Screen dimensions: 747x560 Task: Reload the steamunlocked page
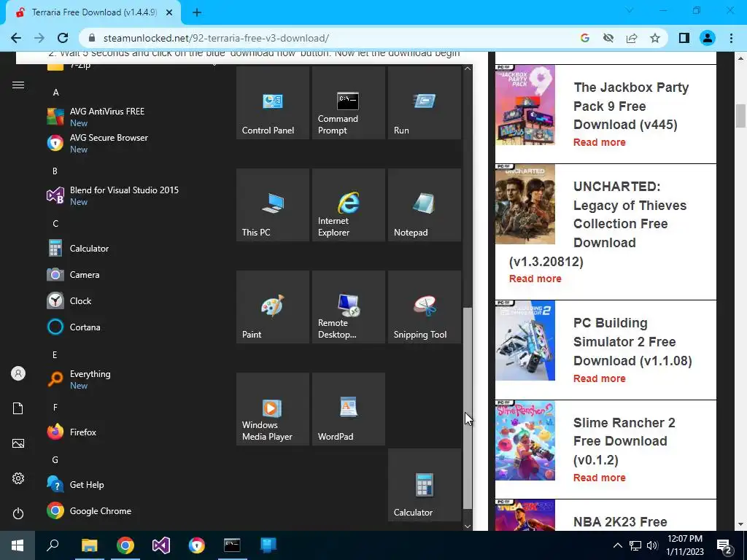point(63,38)
